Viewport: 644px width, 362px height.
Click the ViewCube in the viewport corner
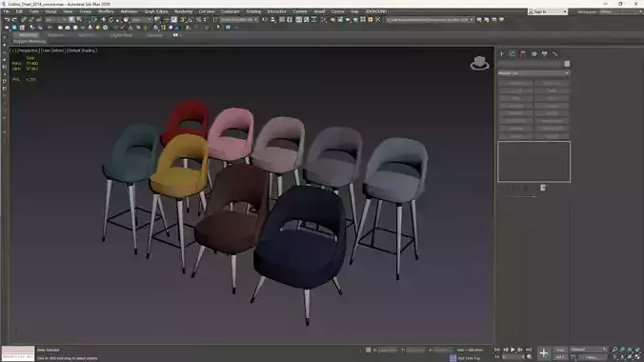point(479,63)
